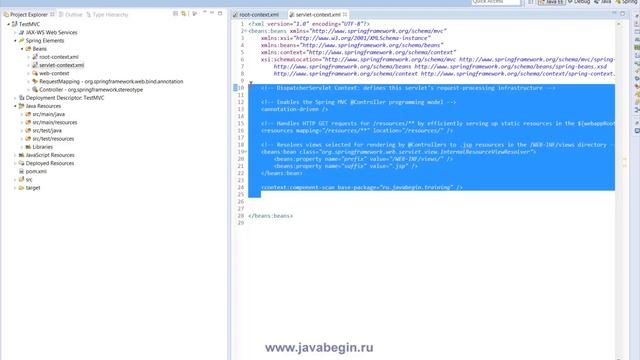Click Collapse All in Project Explorer toolbar
The image size is (640, 360).
(176, 13)
